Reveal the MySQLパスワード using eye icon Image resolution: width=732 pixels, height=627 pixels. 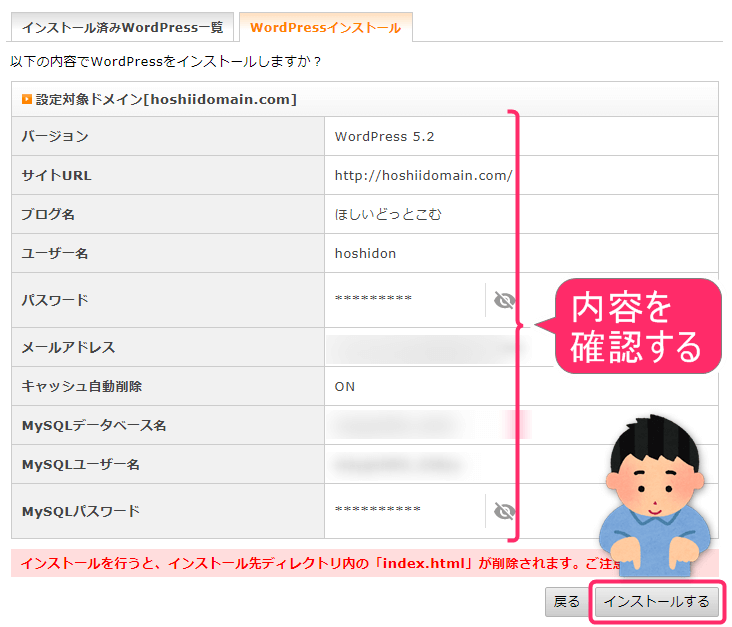pos(504,512)
